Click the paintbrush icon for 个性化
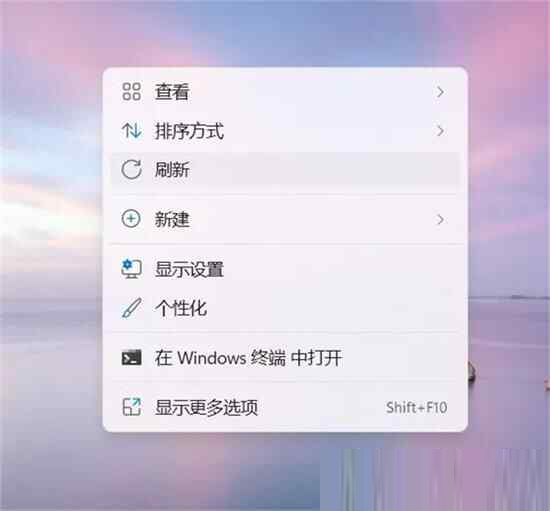This screenshot has height=511, width=550. click(x=132, y=308)
